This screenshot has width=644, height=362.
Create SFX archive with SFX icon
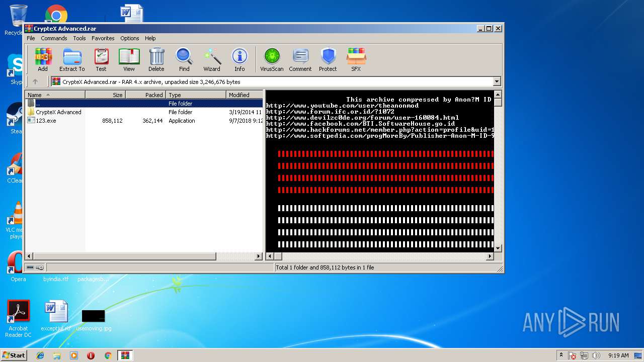tap(356, 60)
